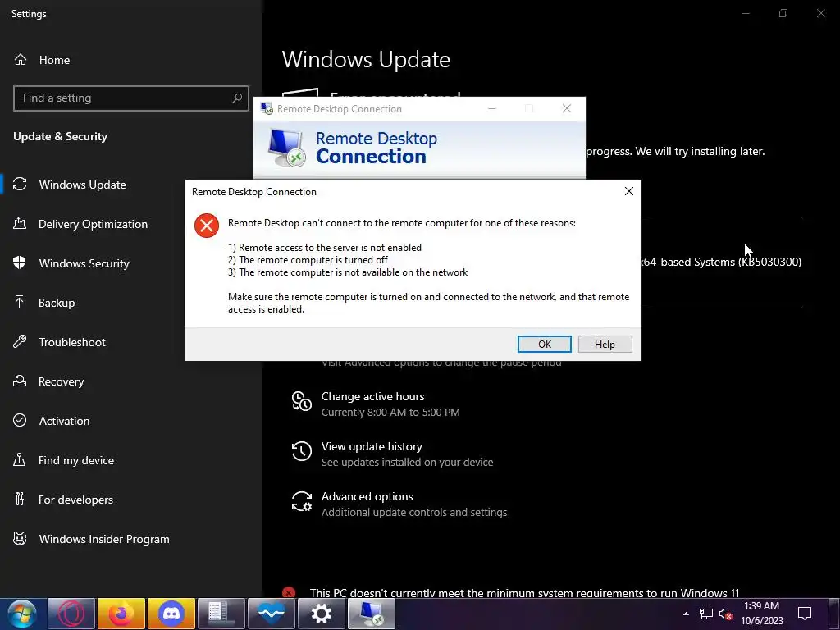Screen dimensions: 840x630
Task: Click the red X Windows 11 requirements icon
Action: pyautogui.click(x=289, y=592)
